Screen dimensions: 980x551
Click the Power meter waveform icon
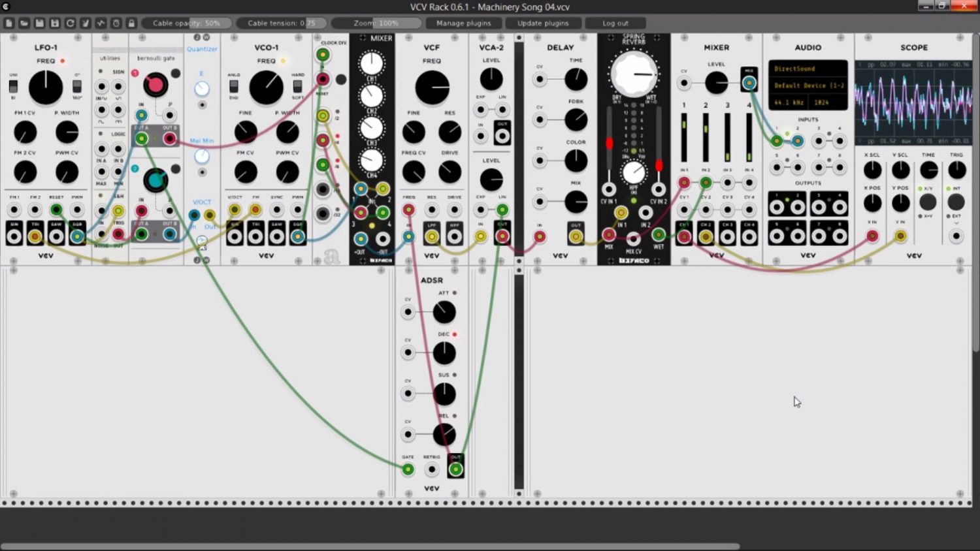[101, 23]
